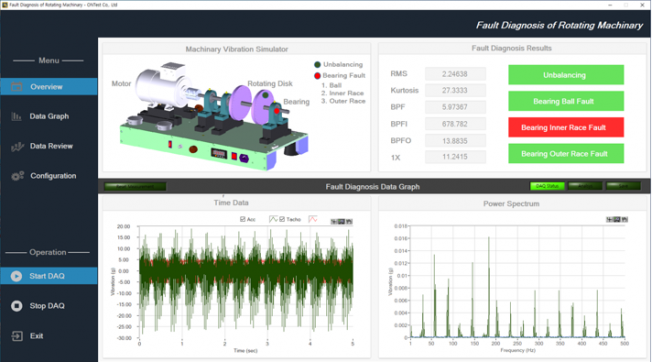652x362 pixels.
Task: Select the zoom tool in Time Data graph palette
Action: click(341, 222)
